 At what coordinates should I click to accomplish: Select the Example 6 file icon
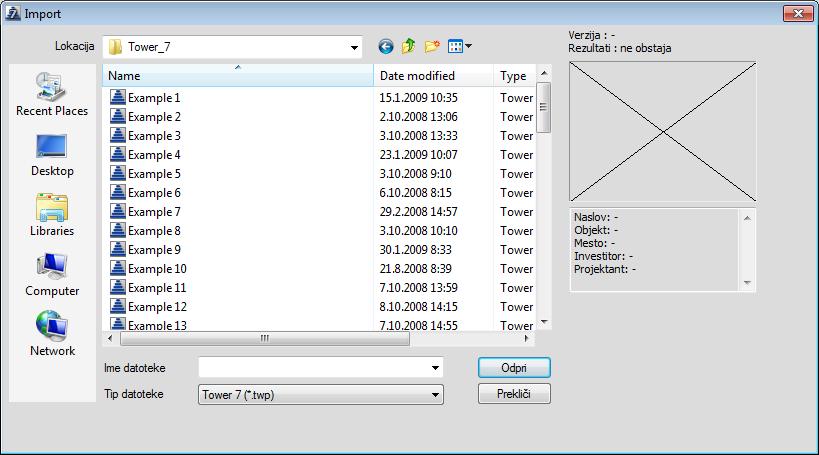pos(118,192)
